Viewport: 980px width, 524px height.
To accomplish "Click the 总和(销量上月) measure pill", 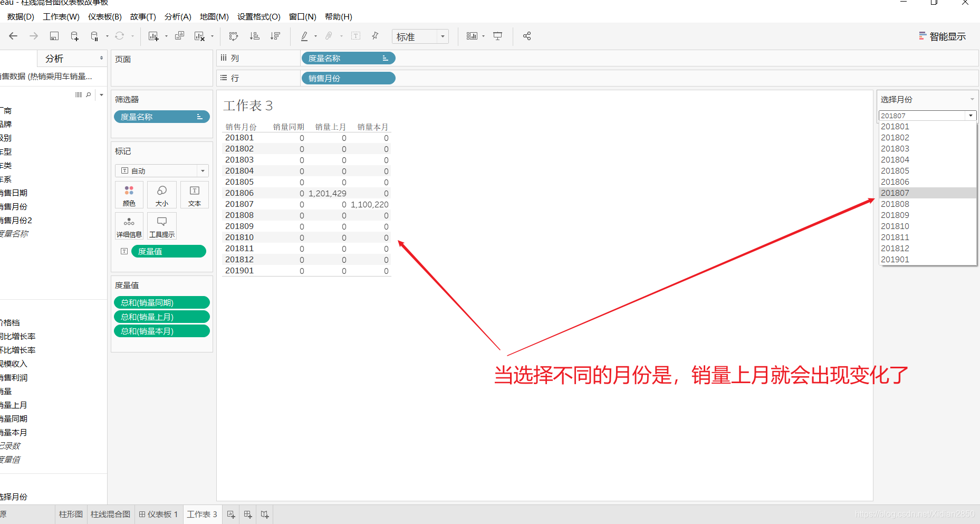I will click(162, 317).
